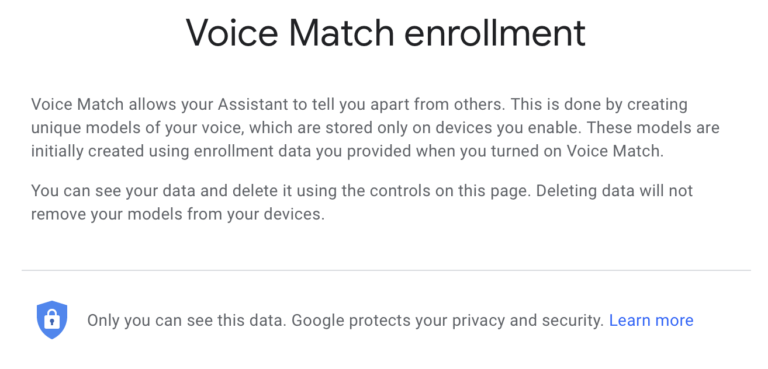768x369 pixels.
Task: Click the line beginning "initially created using enrollment data"
Action: point(347,151)
